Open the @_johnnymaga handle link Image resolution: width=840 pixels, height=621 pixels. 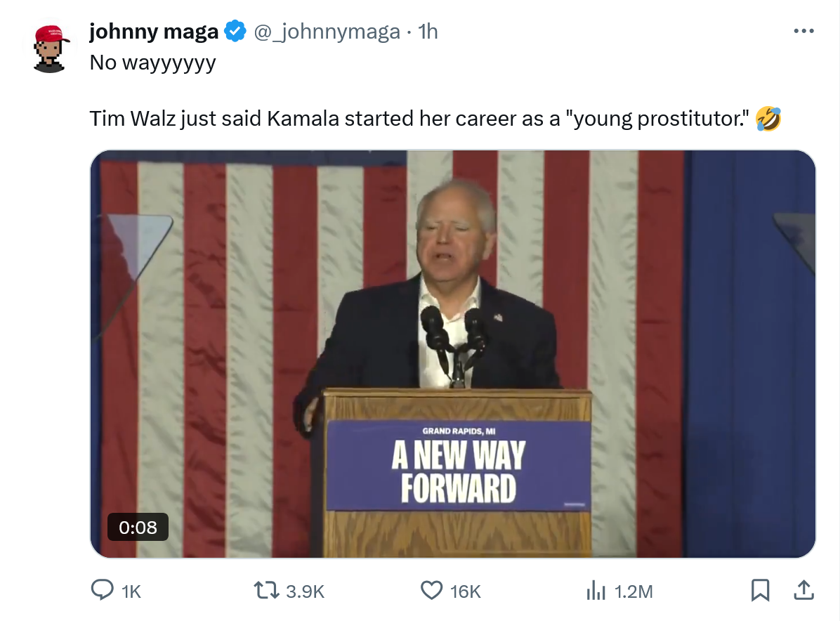[x=326, y=32]
